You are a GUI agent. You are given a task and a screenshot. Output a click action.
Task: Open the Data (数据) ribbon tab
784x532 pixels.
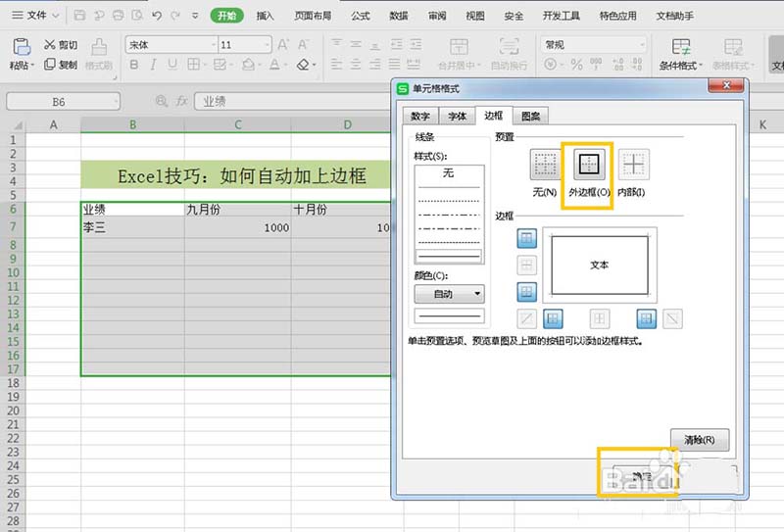(x=399, y=16)
